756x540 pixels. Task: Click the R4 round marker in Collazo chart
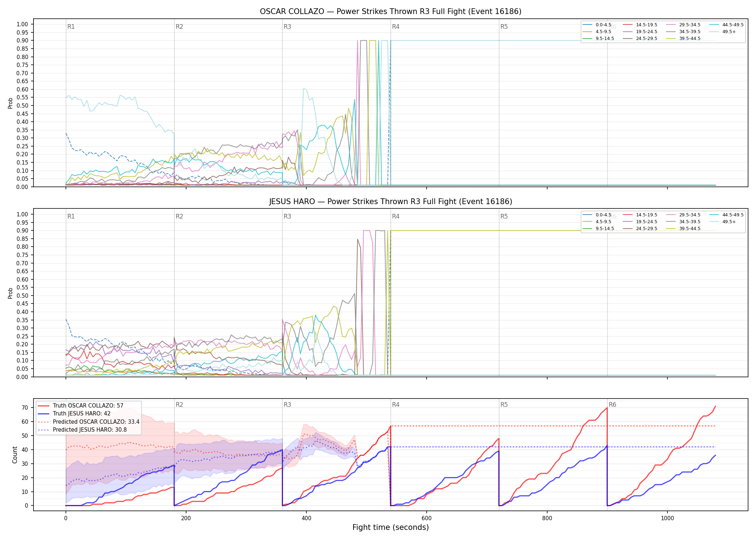[x=396, y=27]
